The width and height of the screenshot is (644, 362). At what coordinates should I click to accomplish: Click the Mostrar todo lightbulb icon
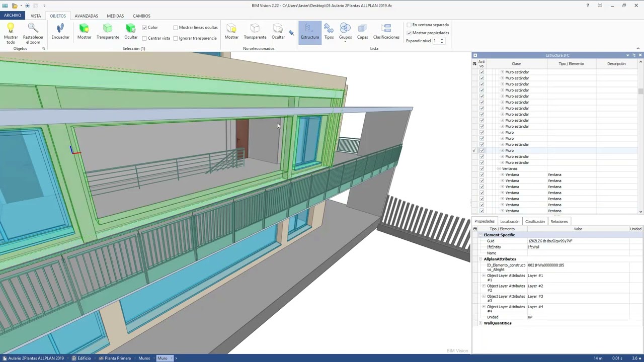11,28
